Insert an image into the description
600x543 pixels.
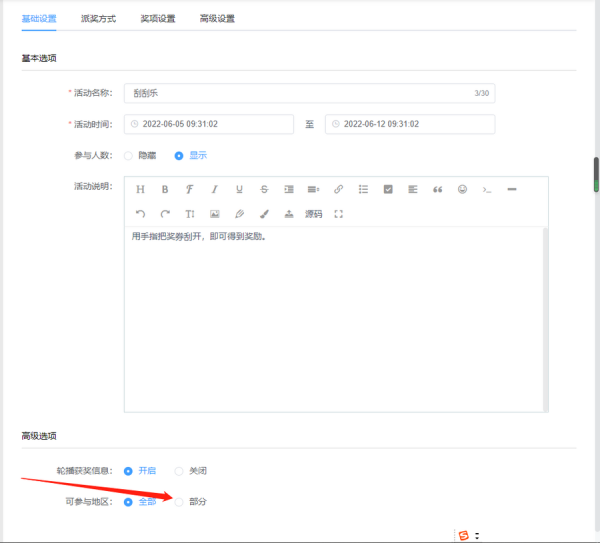click(215, 214)
